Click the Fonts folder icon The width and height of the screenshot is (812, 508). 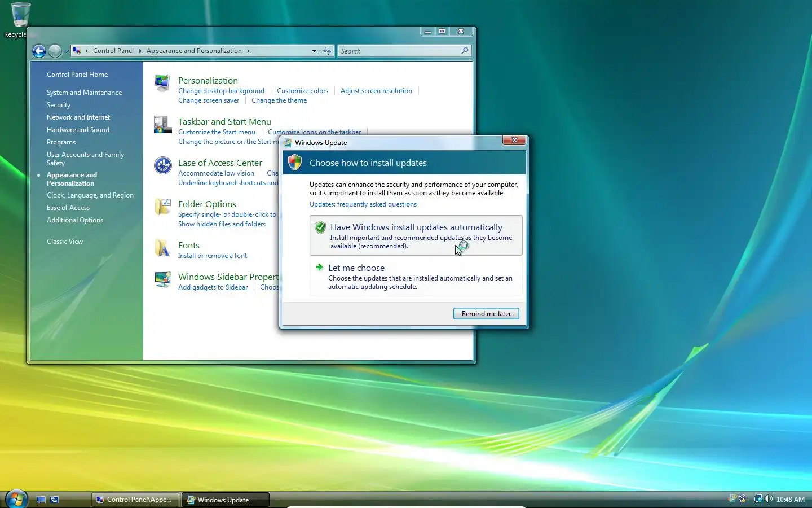[x=162, y=248]
